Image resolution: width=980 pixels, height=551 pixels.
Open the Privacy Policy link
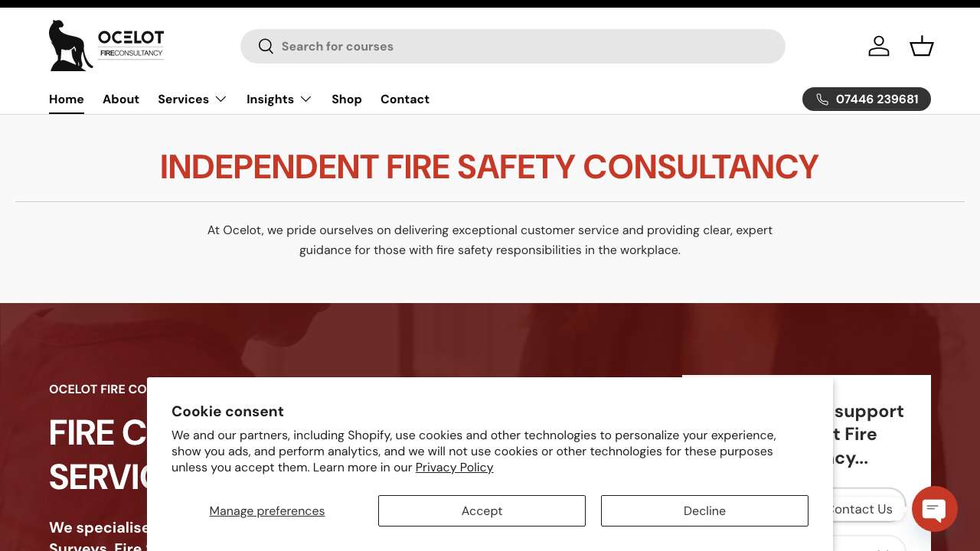(454, 468)
